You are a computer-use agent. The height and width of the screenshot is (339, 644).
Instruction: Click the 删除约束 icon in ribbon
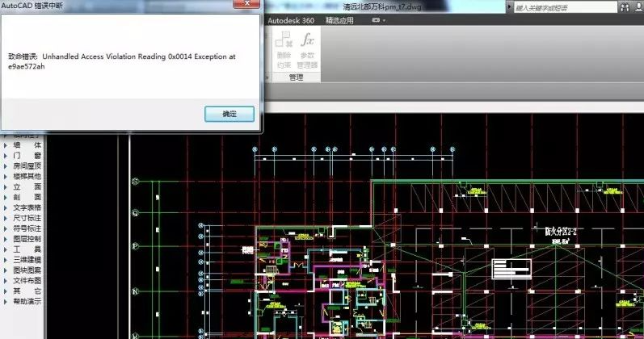(x=284, y=50)
